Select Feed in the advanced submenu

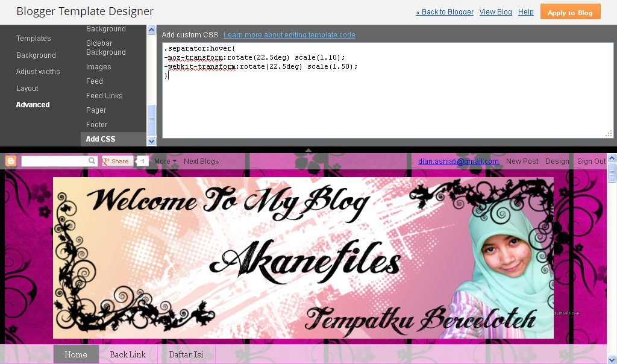(x=95, y=81)
